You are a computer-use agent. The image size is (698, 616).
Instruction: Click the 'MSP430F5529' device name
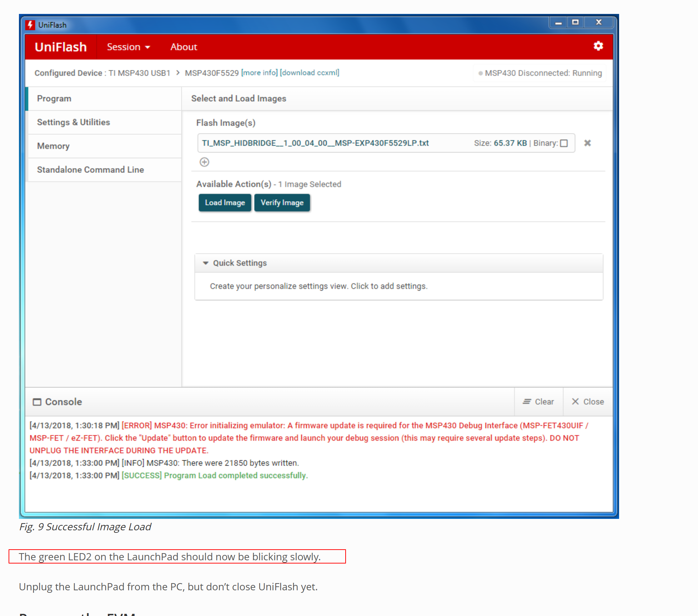[x=212, y=73]
